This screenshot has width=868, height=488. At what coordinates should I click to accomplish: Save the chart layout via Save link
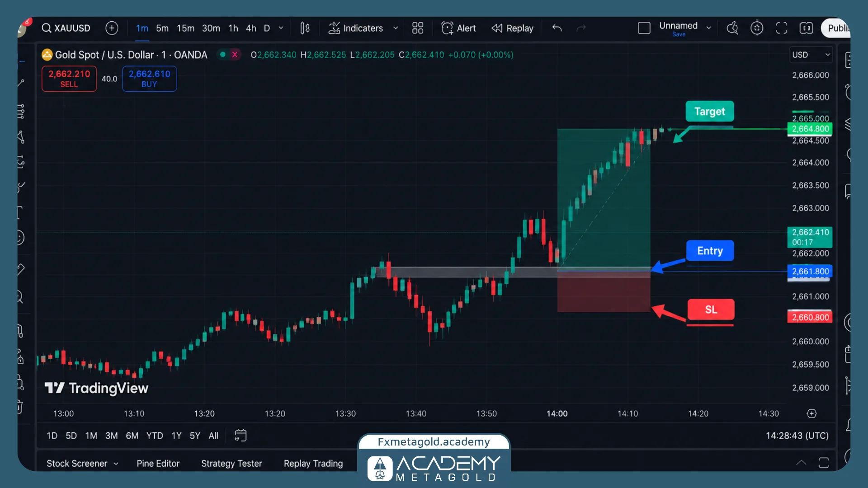679,34
